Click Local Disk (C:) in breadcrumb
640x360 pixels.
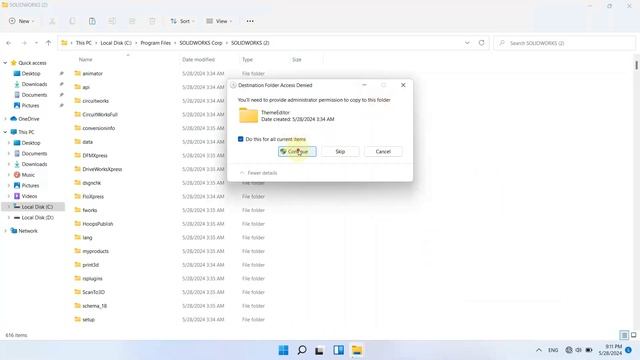coord(116,43)
